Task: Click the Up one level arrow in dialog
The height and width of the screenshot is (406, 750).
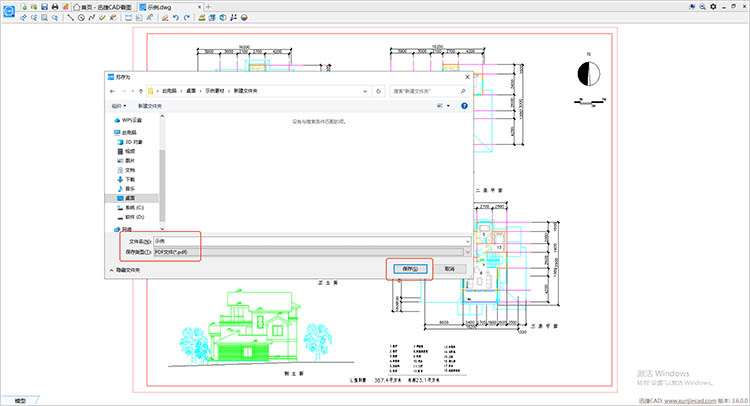Action: [x=141, y=91]
